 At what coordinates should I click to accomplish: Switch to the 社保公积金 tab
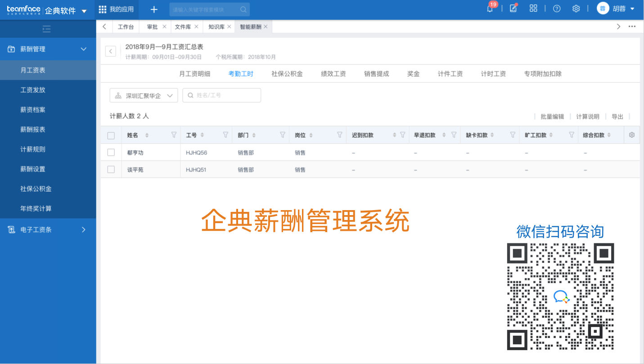click(x=287, y=74)
